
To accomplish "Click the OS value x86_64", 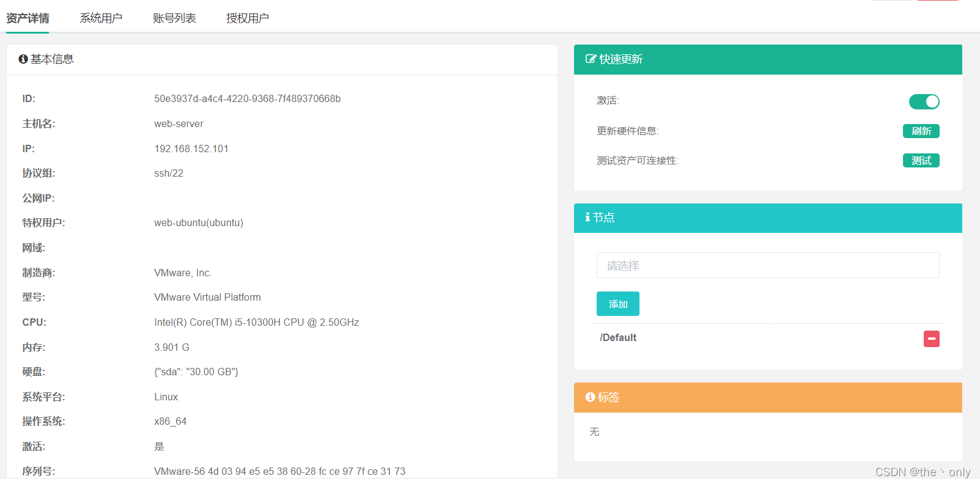I will [171, 422].
